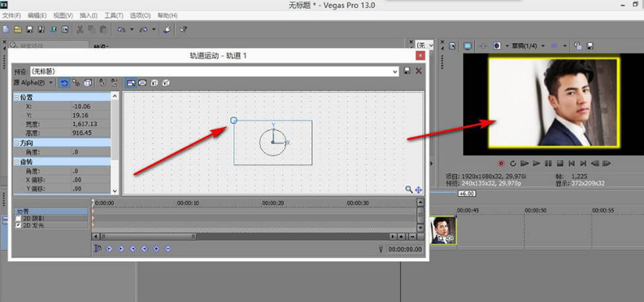Image resolution: width=644 pixels, height=302 pixels.
Task: Collapse the 旋转 property group
Action: pyautogui.click(x=16, y=162)
